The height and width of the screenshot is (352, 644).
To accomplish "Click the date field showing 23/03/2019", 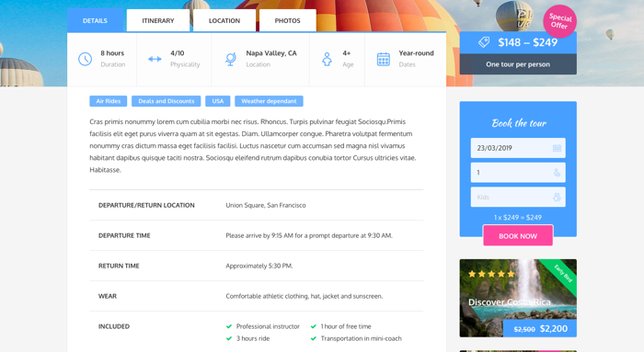I will (518, 148).
